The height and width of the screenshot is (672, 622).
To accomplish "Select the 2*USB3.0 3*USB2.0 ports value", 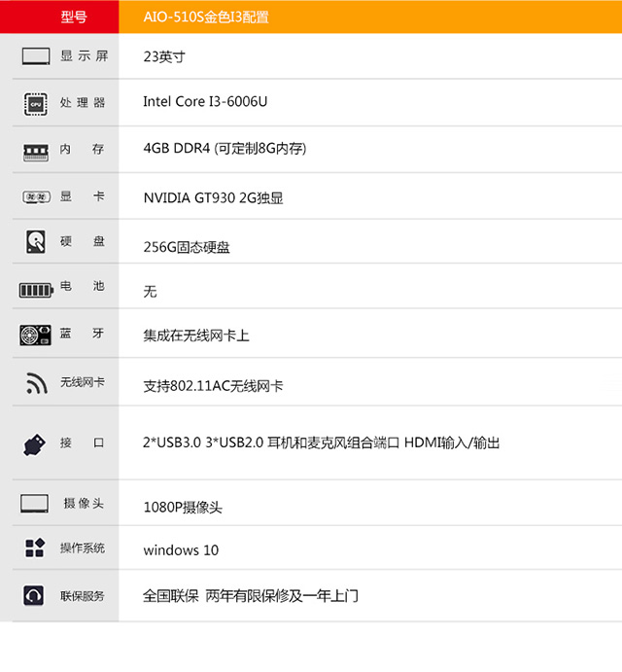I will pyautogui.click(x=322, y=442).
